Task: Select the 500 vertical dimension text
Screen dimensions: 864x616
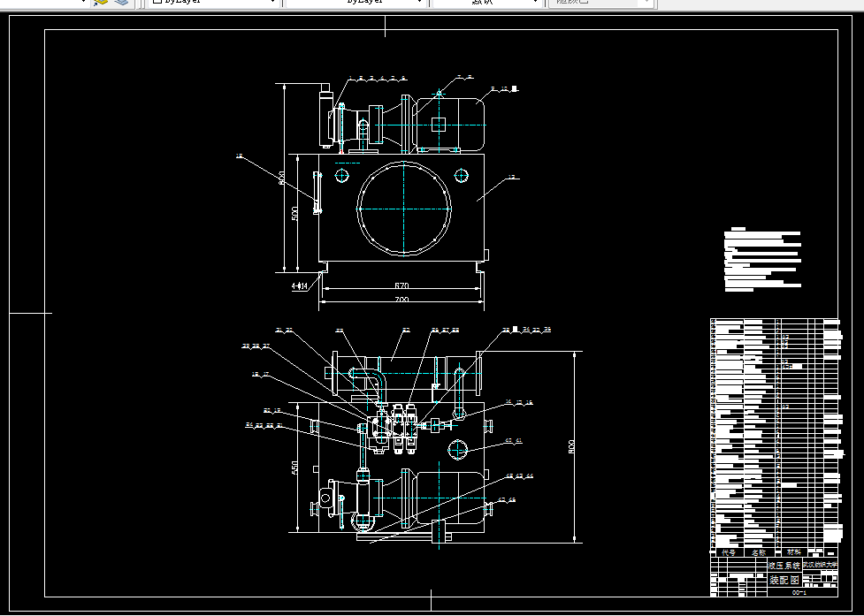Action: coord(294,213)
